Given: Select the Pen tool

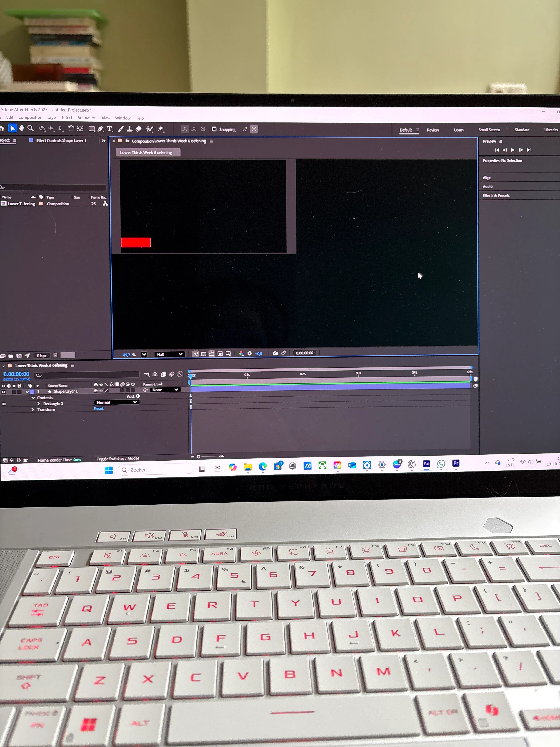Looking at the screenshot, I should pyautogui.click(x=101, y=129).
